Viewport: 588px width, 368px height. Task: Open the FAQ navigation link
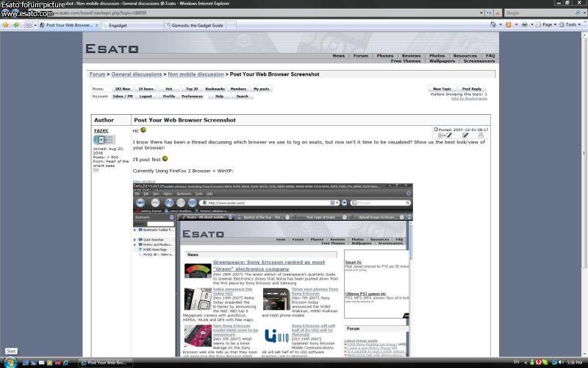coord(490,56)
